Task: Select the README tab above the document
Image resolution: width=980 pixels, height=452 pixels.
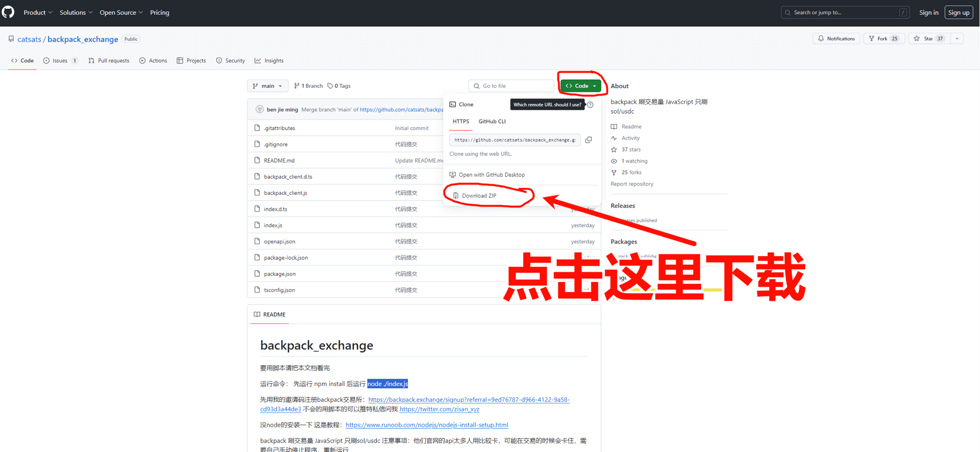Action: (270, 314)
